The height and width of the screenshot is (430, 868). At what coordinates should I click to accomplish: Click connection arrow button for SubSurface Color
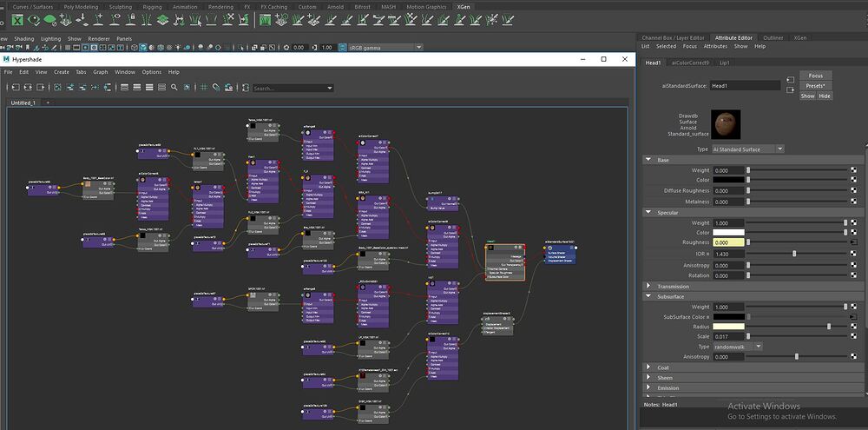[x=853, y=317]
